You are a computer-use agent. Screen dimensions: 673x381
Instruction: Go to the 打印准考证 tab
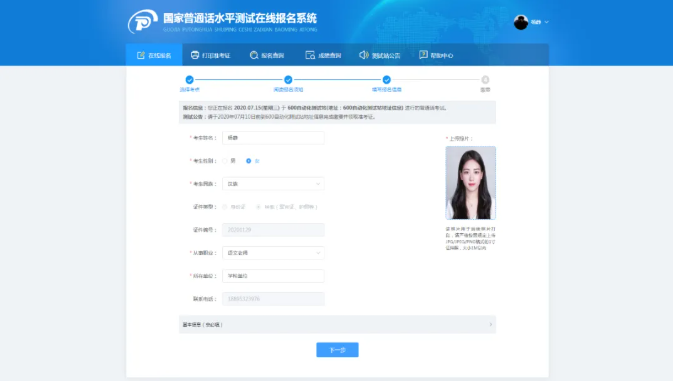pyautogui.click(x=210, y=55)
